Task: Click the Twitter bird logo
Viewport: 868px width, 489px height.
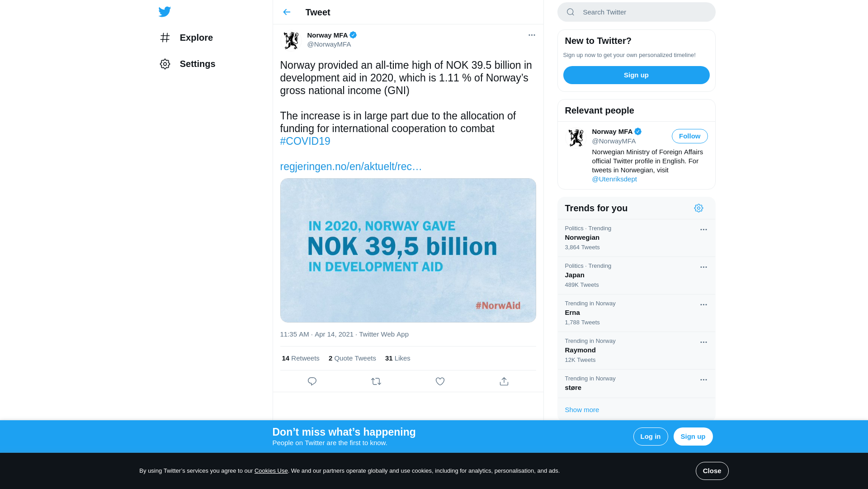Action: [x=165, y=12]
